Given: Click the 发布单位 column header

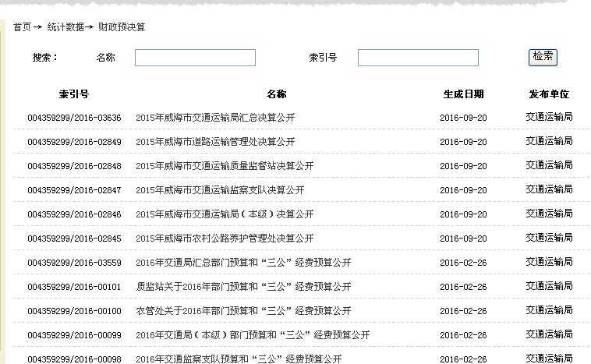Looking at the screenshot, I should click(549, 94).
